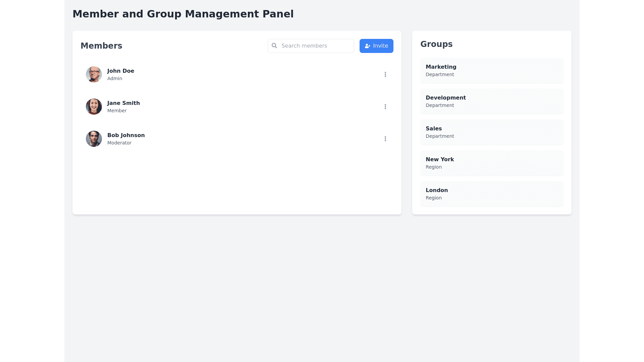Click the John Doe member name

120,71
